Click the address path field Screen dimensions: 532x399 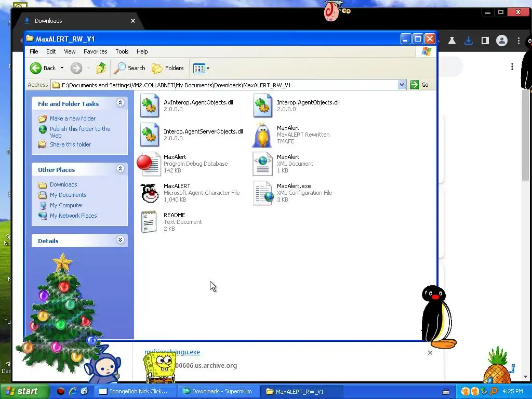tap(224, 85)
